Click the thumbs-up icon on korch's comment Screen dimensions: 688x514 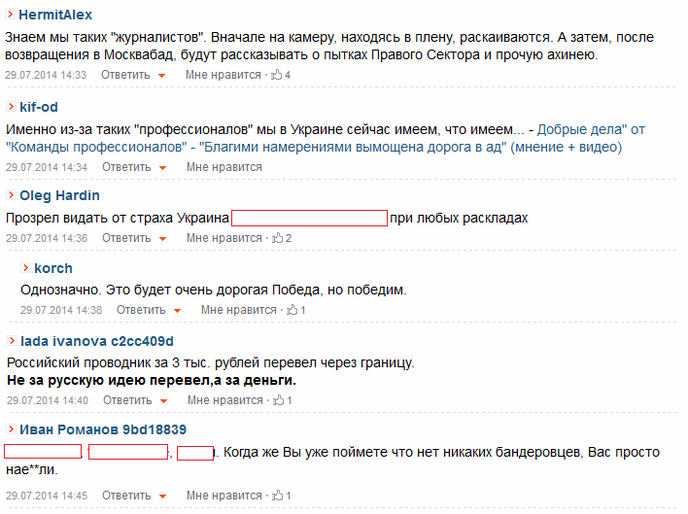[x=292, y=309]
